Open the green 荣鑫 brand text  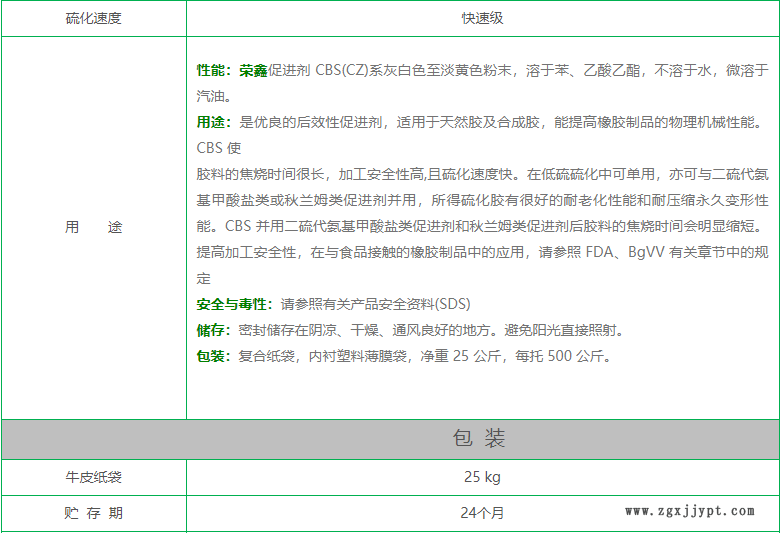pyautogui.click(x=254, y=71)
